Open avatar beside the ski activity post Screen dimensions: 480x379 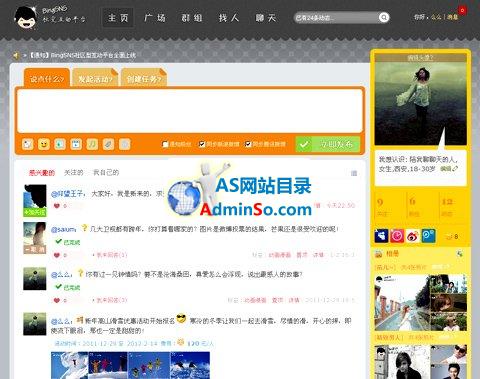coord(35,324)
